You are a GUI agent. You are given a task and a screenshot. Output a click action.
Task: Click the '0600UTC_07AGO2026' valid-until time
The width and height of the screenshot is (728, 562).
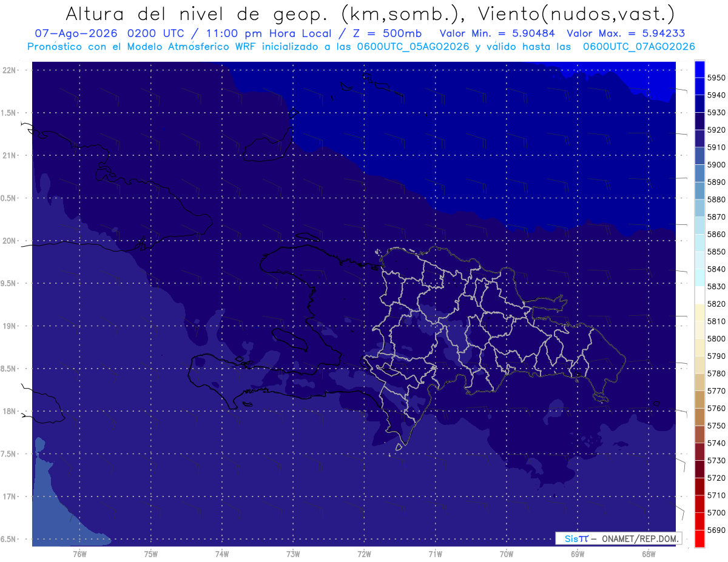639,47
